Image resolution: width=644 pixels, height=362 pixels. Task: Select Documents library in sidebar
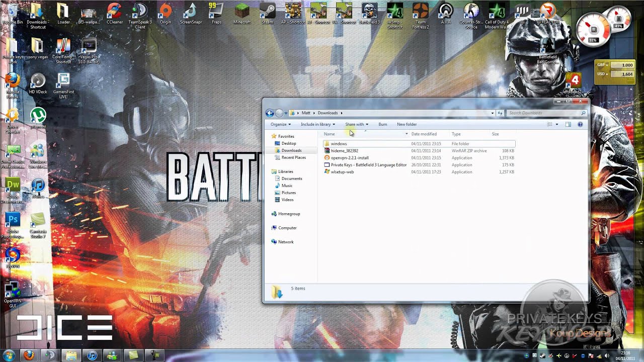click(x=292, y=178)
